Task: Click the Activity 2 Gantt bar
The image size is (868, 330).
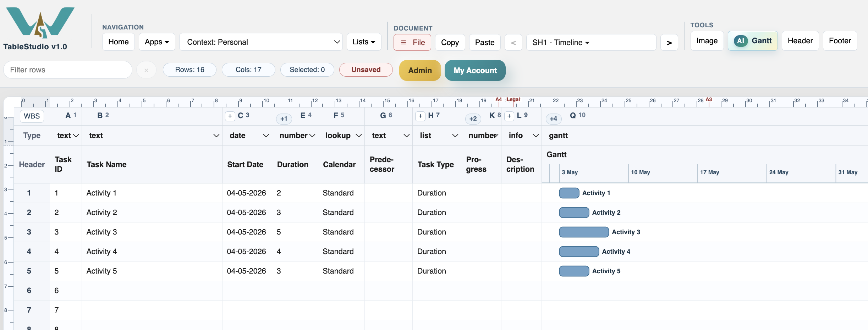Action: (574, 213)
